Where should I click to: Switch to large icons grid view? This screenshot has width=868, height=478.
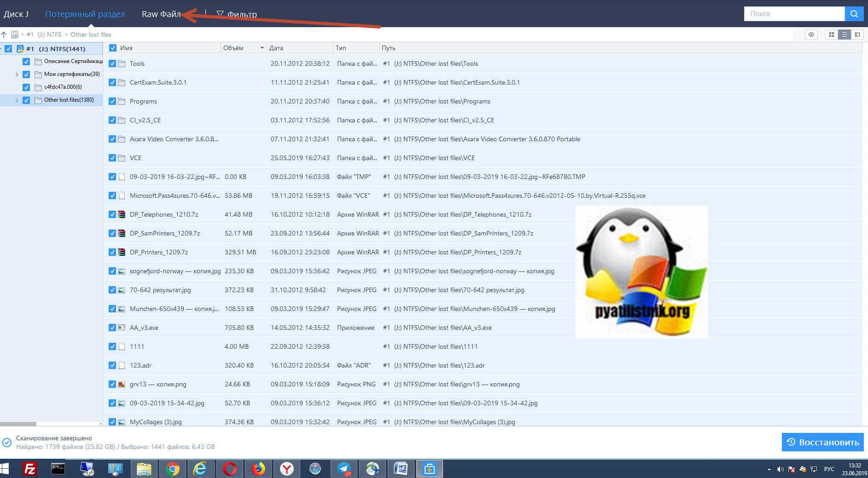point(831,35)
